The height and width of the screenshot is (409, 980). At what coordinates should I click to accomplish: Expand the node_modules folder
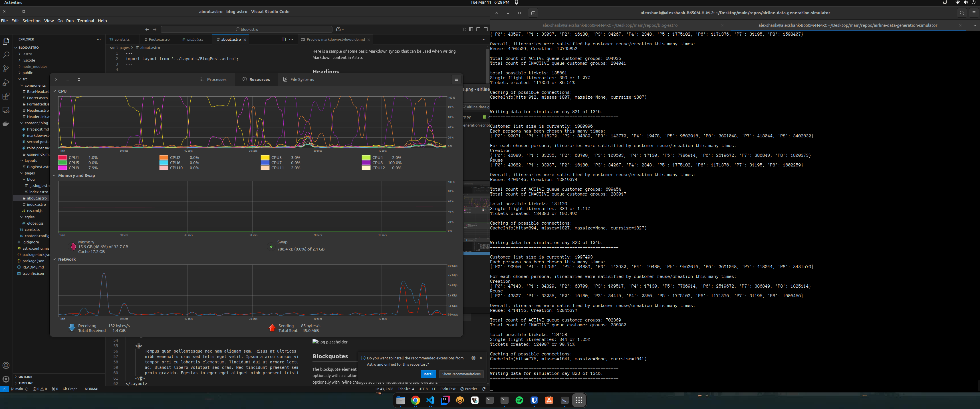click(35, 66)
